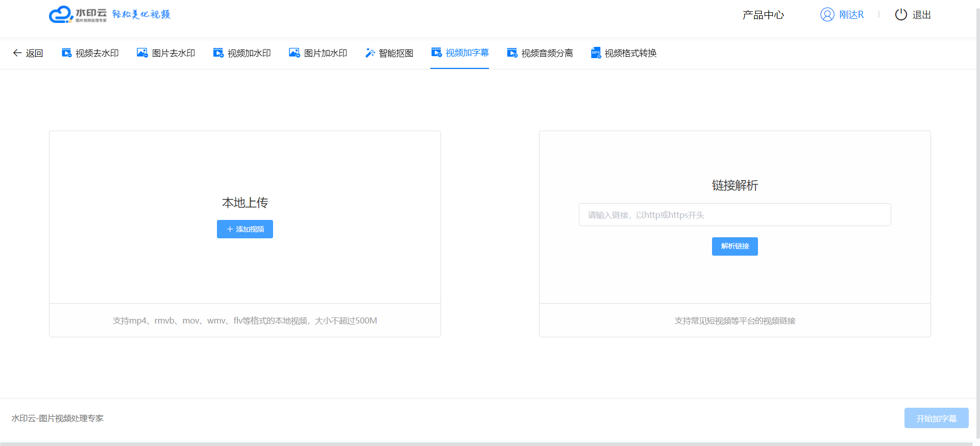980x446 pixels.
Task: Click the horizontal scrollbar at the bottom
Action: pos(487,443)
